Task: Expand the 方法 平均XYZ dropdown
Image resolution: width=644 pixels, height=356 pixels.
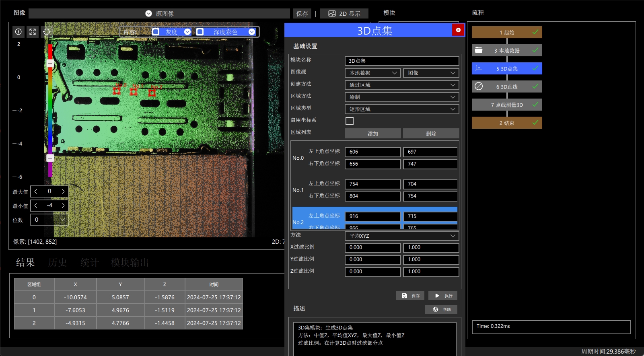Action: (x=402, y=236)
